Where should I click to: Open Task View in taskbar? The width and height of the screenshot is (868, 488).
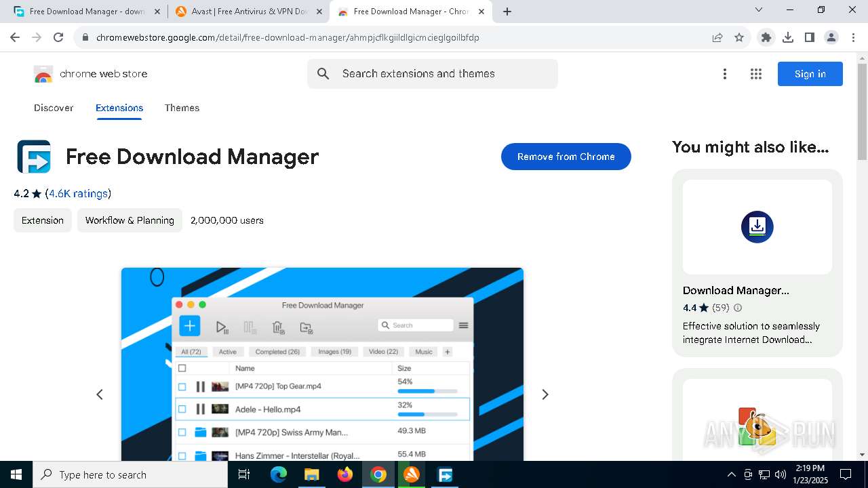(244, 474)
